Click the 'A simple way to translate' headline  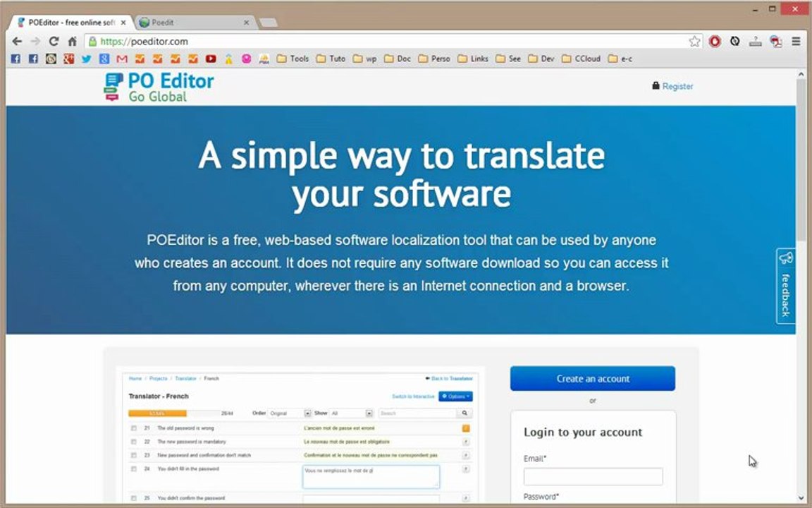pyautogui.click(x=401, y=155)
